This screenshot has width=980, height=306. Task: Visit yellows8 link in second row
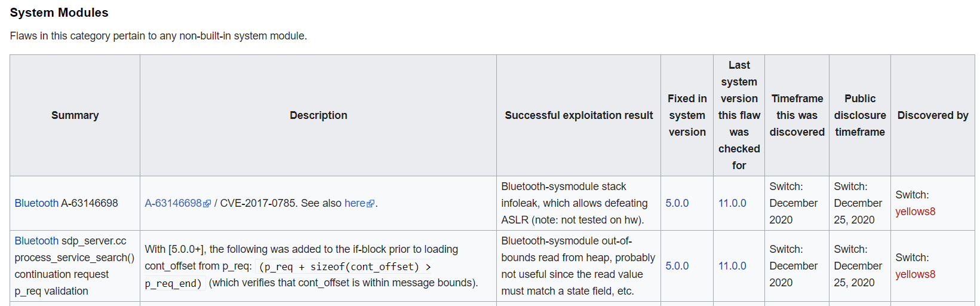(916, 274)
